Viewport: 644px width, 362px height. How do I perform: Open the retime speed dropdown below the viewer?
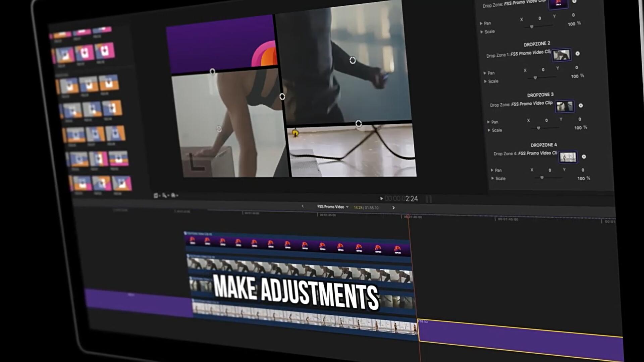174,195
